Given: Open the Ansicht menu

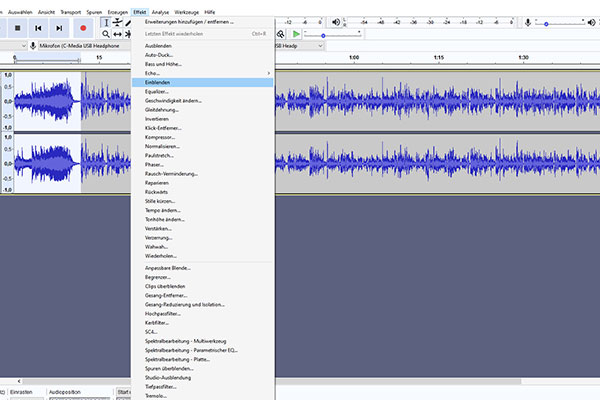Looking at the screenshot, I should 46,12.
